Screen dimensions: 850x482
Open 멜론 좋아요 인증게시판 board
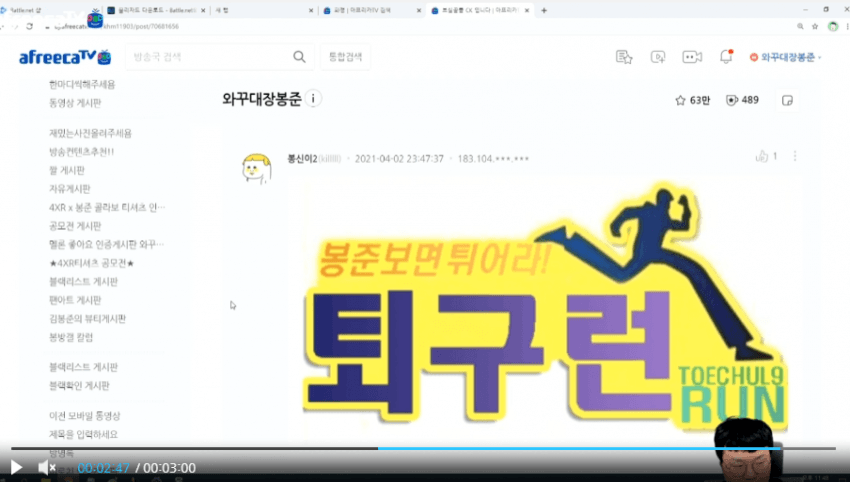coord(106,245)
